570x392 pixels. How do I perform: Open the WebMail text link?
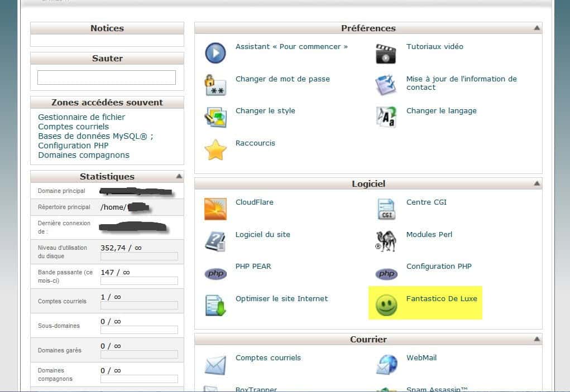coord(421,358)
